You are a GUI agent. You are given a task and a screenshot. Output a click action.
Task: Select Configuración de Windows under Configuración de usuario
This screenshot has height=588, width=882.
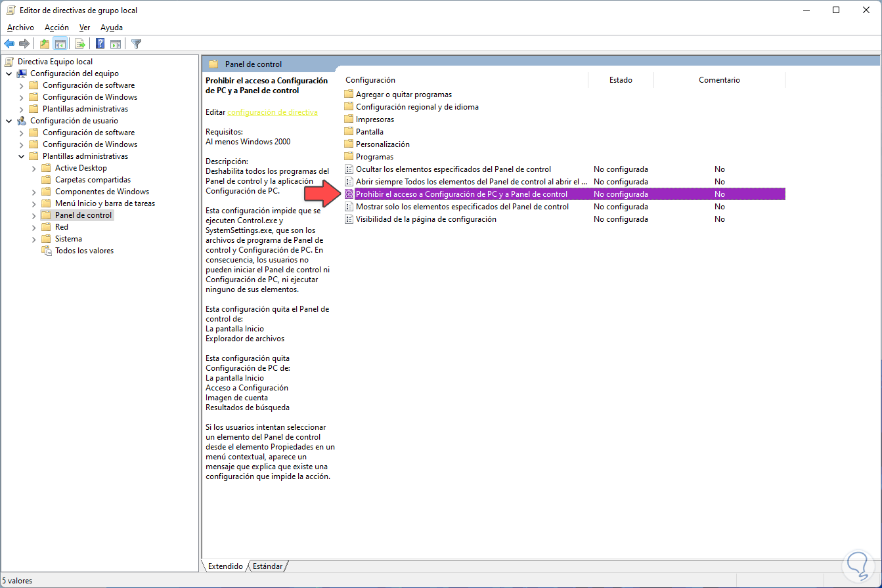tap(90, 144)
